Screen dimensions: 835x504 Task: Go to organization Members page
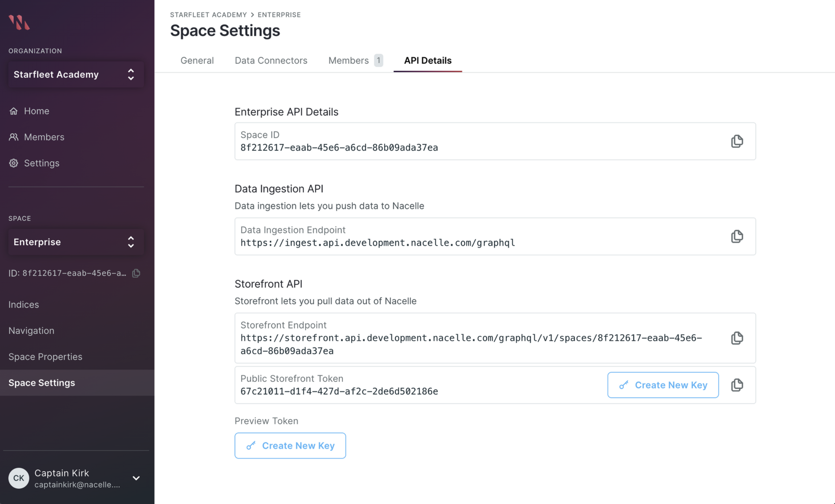(44, 137)
